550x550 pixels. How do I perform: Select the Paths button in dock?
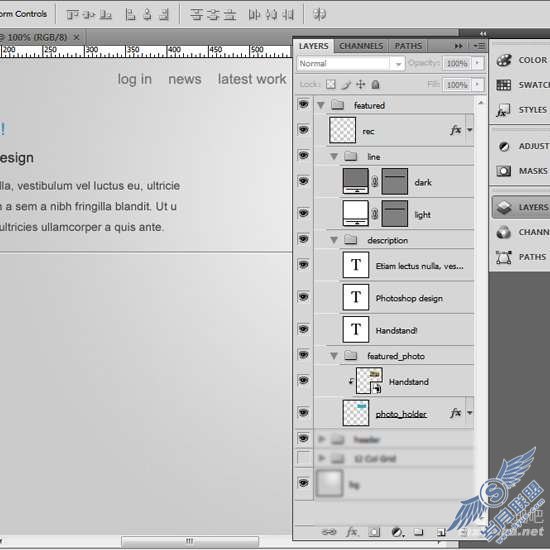[522, 257]
